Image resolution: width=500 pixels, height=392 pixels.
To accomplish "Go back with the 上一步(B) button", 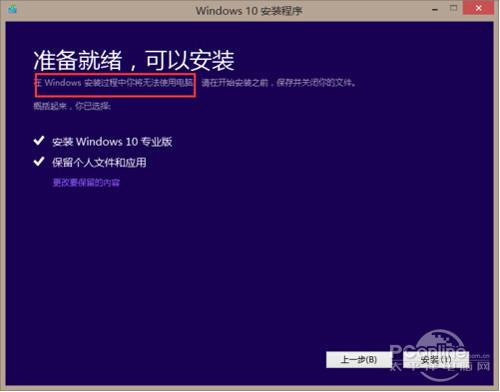I will pyautogui.click(x=359, y=360).
